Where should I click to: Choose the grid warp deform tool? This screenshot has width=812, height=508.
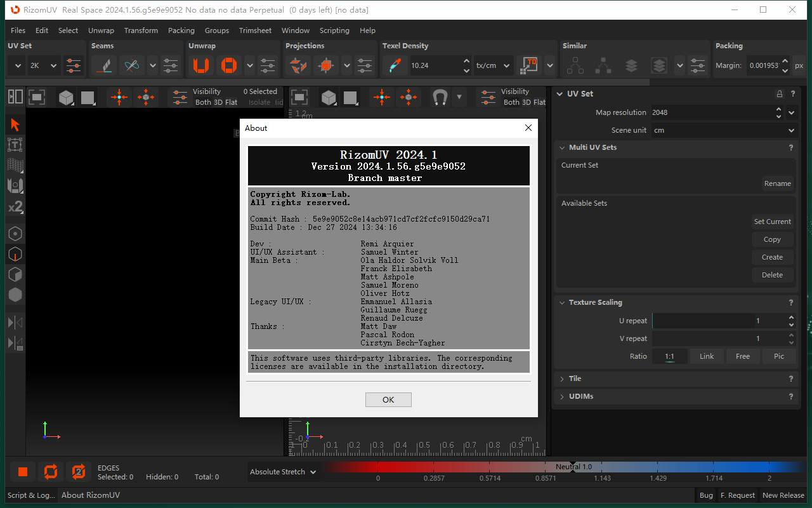click(15, 165)
